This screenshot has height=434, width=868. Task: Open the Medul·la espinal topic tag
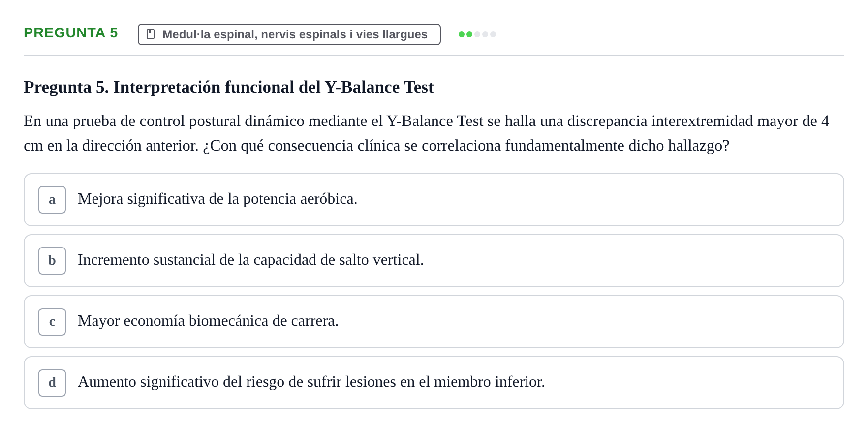tap(289, 34)
